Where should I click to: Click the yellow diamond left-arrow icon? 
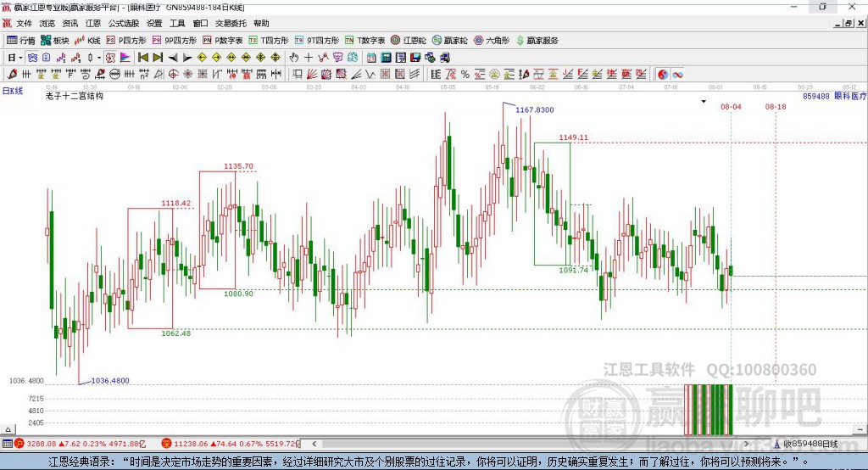(202, 58)
